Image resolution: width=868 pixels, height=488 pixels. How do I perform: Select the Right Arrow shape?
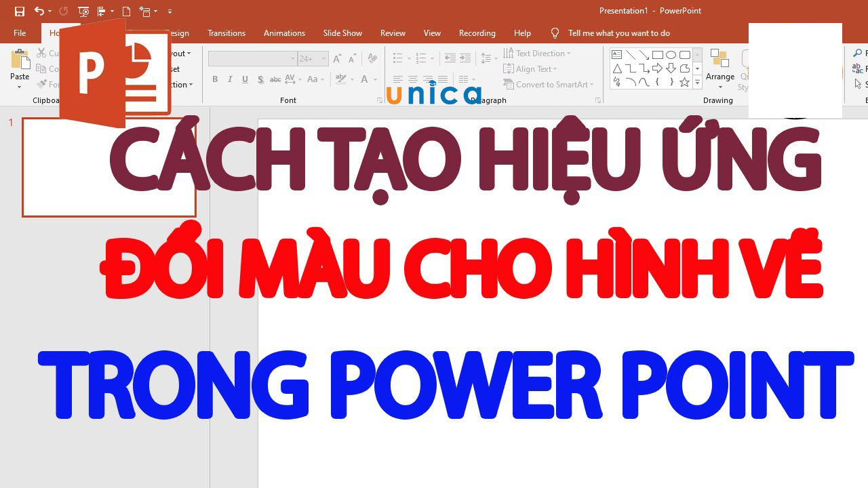coord(658,68)
